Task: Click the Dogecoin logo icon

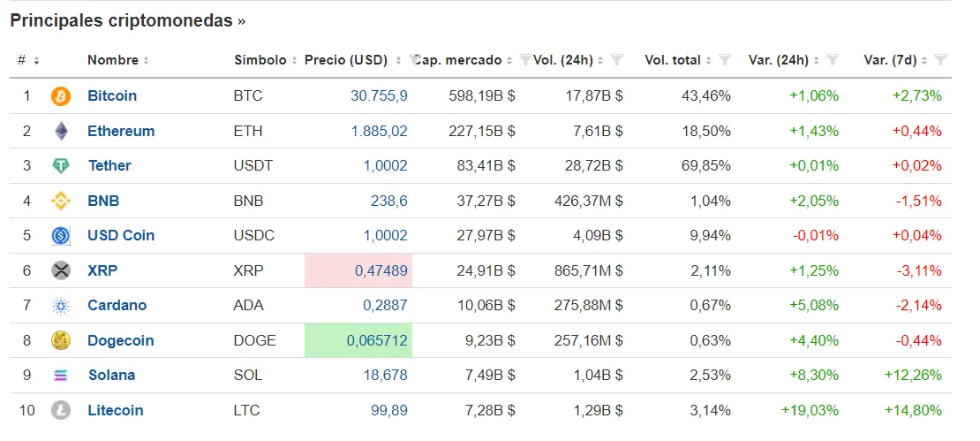Action: tap(61, 341)
